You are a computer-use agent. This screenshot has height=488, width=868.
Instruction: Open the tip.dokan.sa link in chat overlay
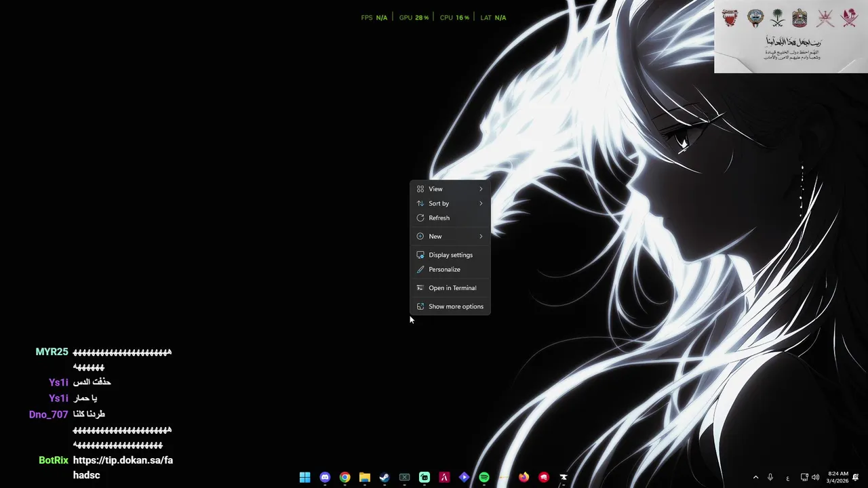pos(123,468)
